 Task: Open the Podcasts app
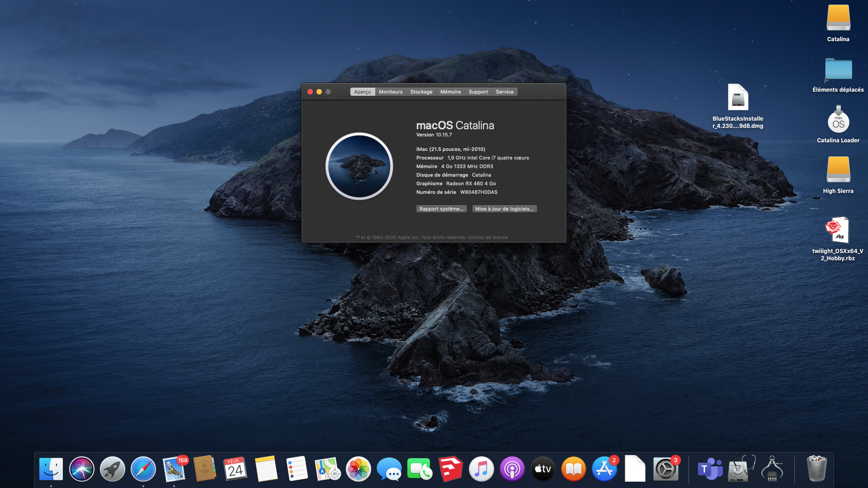[512, 469]
